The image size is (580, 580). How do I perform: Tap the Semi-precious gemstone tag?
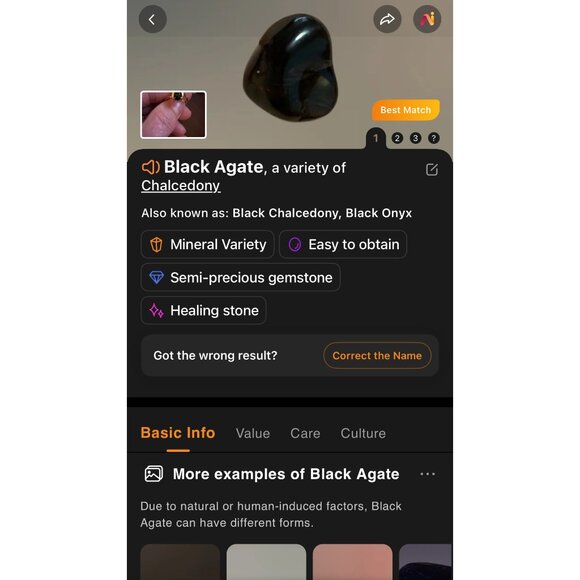[x=240, y=277]
